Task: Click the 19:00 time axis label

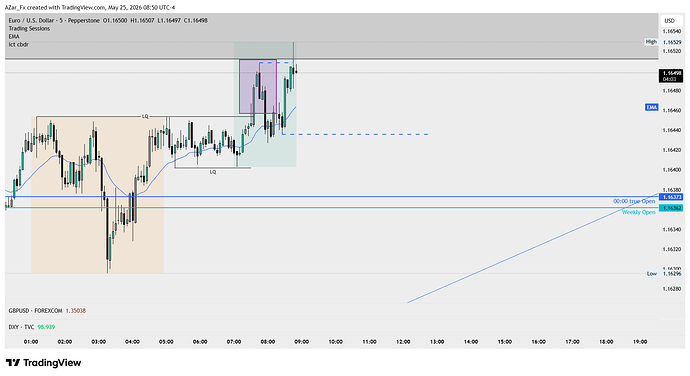Action: [640, 342]
